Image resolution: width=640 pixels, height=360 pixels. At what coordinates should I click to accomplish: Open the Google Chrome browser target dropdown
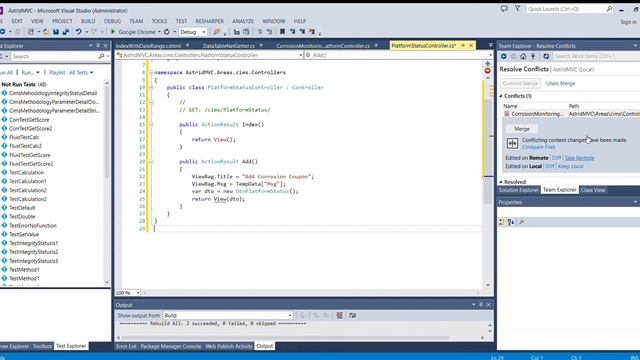click(x=159, y=32)
